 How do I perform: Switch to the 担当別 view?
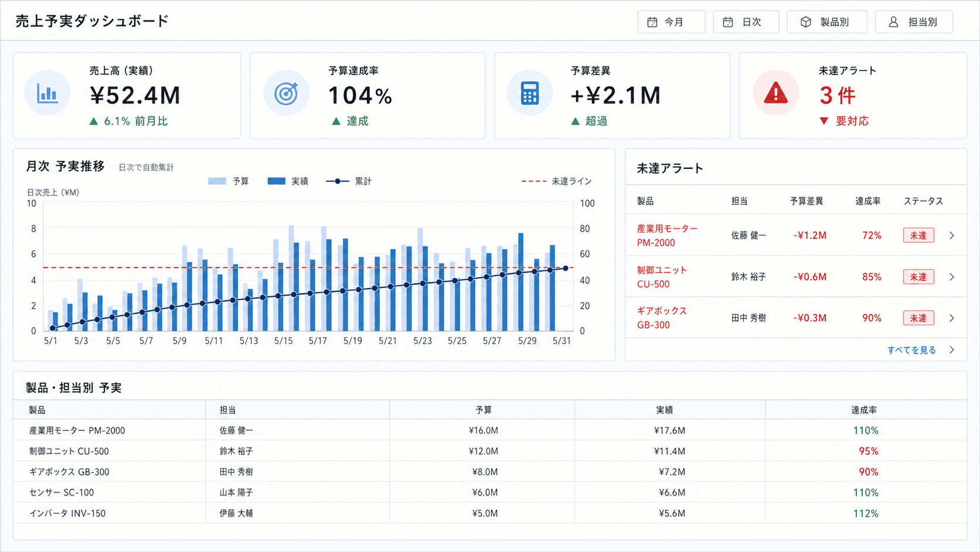[x=914, y=22]
